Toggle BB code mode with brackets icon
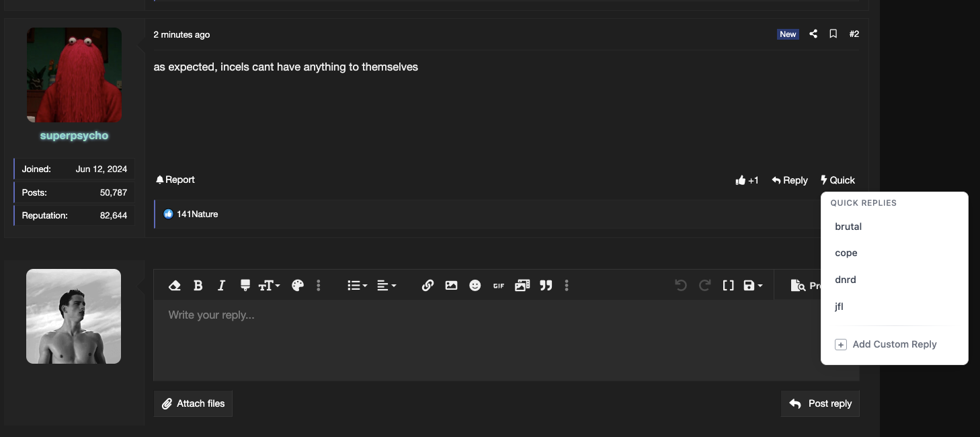 click(x=728, y=286)
